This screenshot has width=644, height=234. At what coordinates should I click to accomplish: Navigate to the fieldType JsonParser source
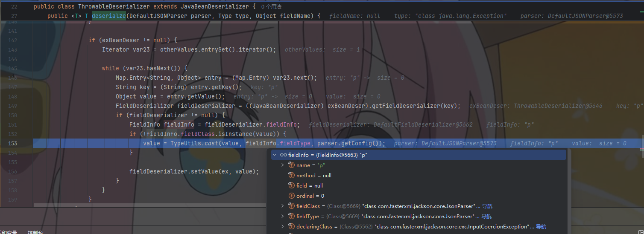[x=486, y=217]
